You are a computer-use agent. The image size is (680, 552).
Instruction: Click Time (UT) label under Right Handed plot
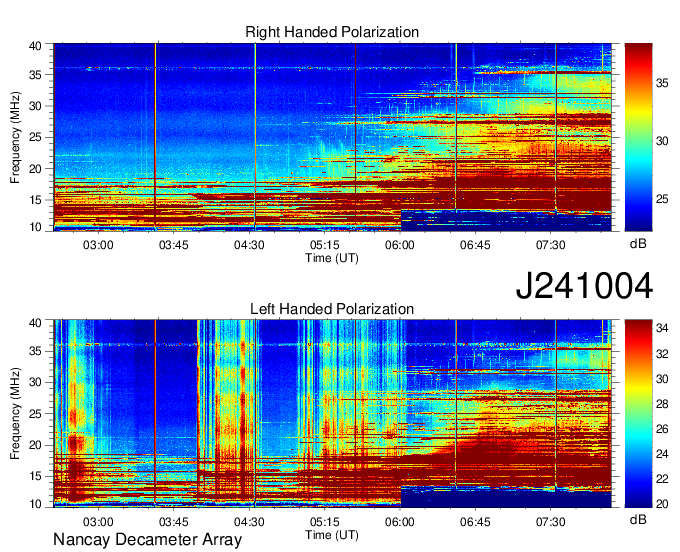click(332, 258)
